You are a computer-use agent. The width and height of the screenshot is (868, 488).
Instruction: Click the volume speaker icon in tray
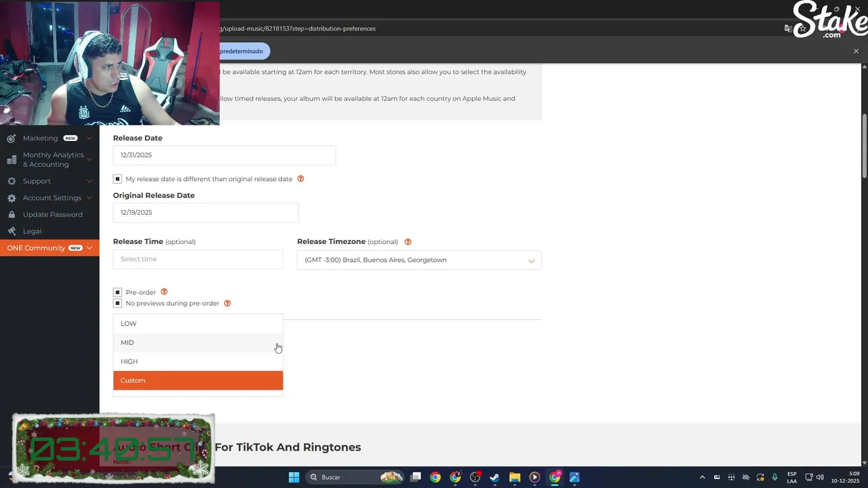pyautogui.click(x=821, y=477)
